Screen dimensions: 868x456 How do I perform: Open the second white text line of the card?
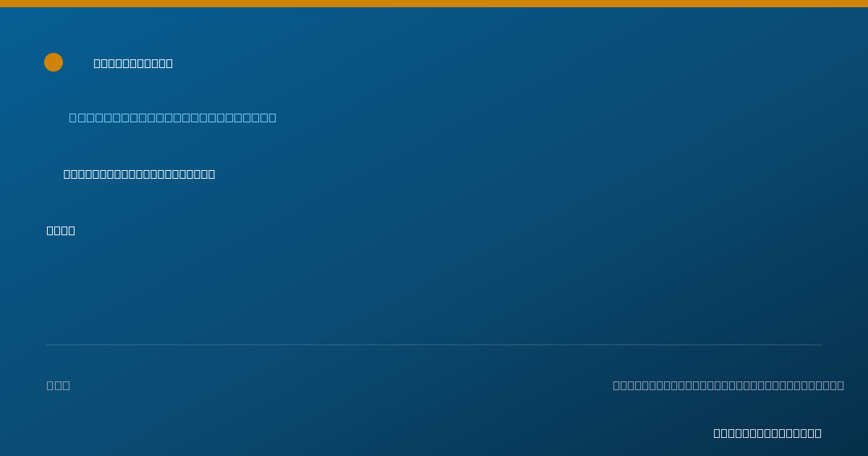pos(140,174)
